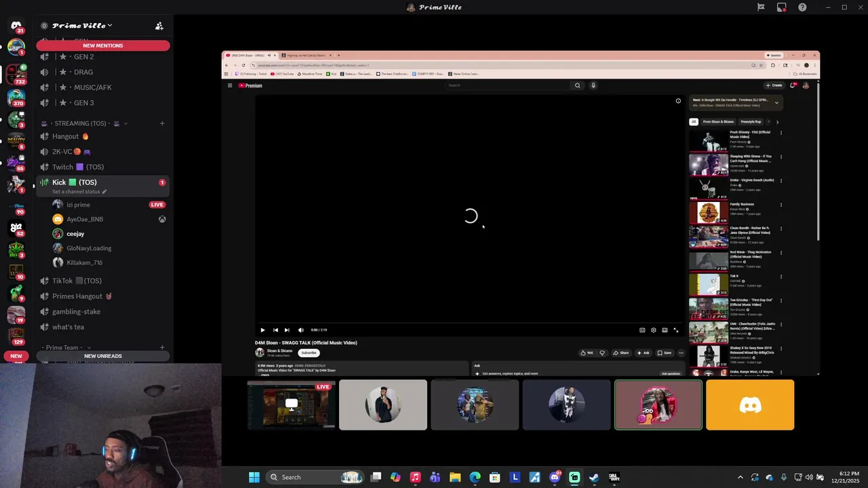868x488 pixels.
Task: Jump to NEW UNREADS in channel list
Action: (103, 356)
